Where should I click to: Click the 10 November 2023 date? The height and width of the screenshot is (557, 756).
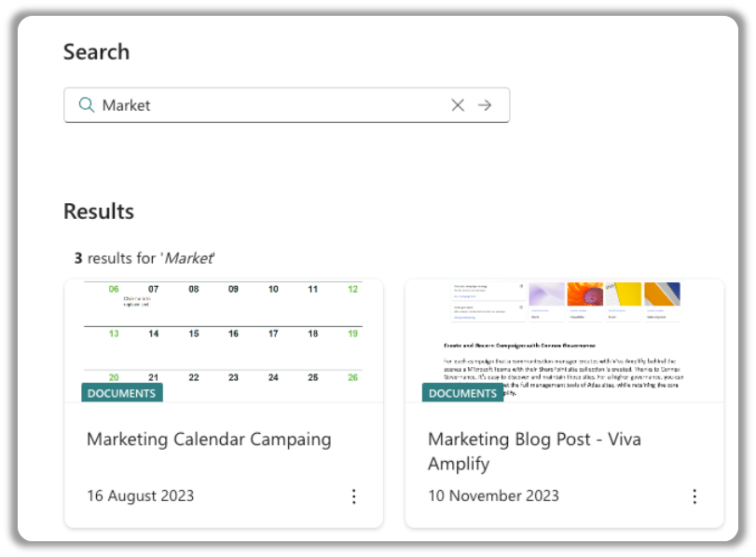[494, 496]
